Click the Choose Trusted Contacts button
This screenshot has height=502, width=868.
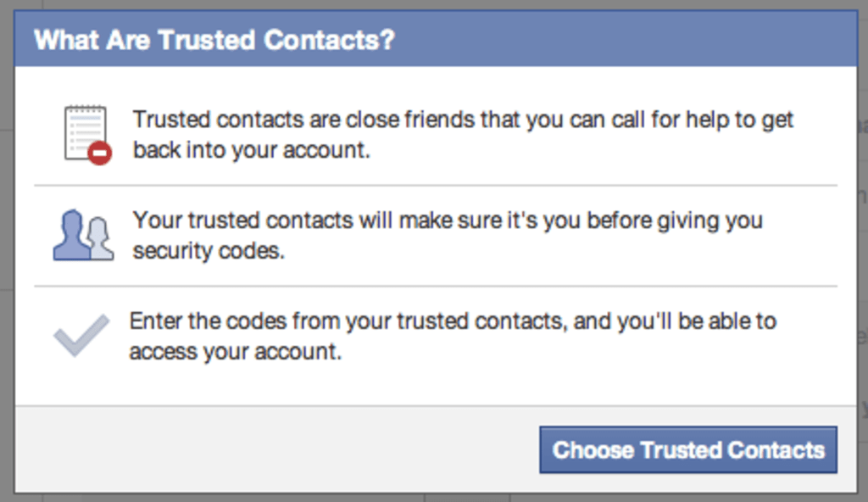click(x=688, y=450)
